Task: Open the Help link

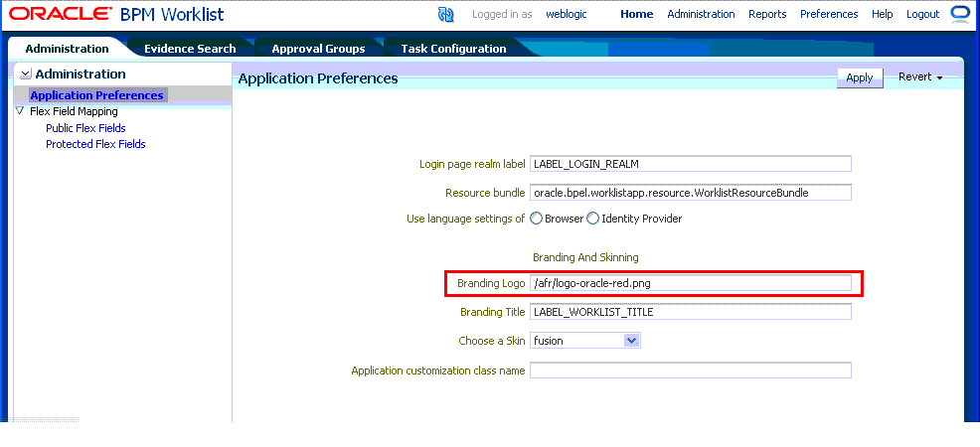Action: (x=882, y=14)
